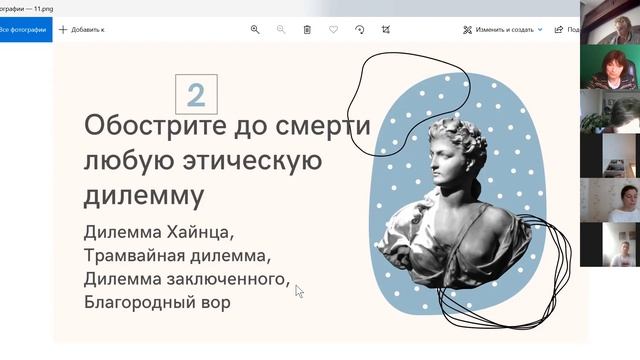Click the share icon in the toolbar
The image size is (640, 360).
click(559, 29)
